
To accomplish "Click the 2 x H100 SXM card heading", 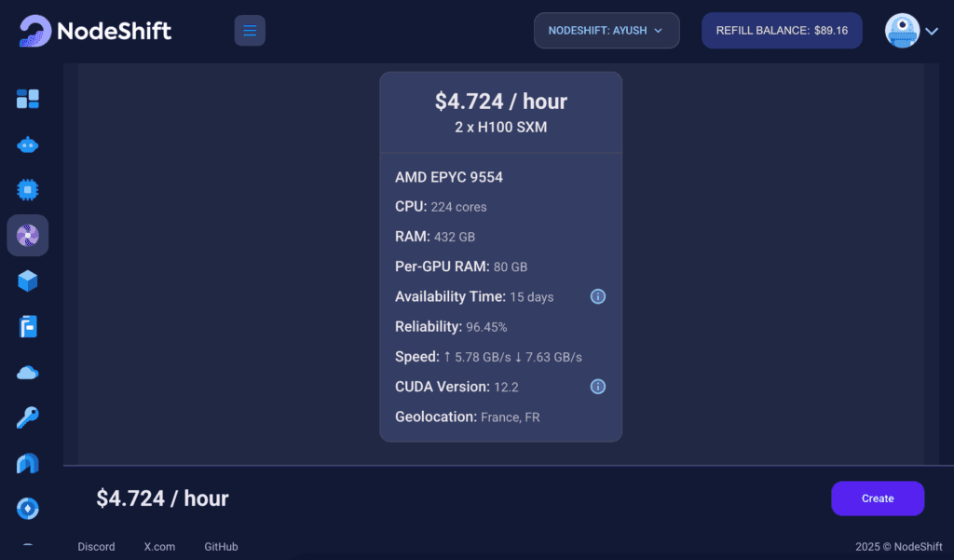I will 500,128.
